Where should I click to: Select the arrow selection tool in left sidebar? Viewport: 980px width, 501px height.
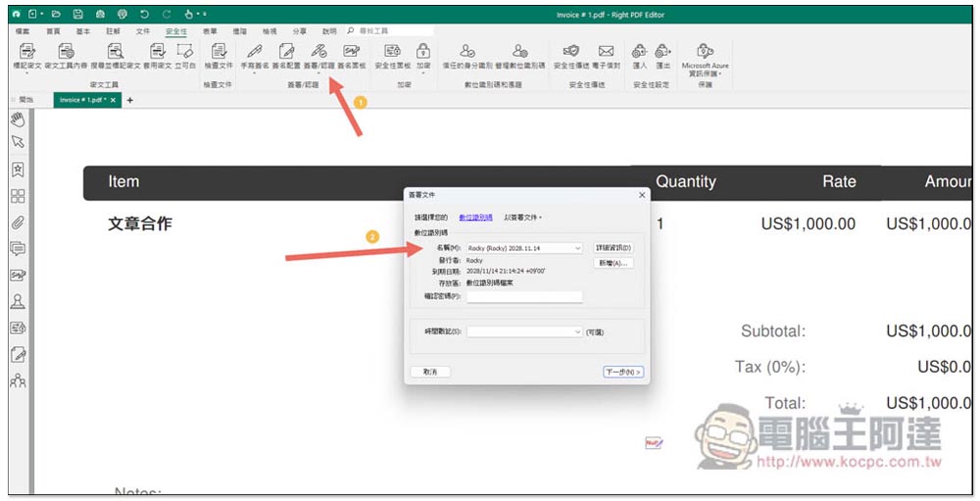(18, 142)
